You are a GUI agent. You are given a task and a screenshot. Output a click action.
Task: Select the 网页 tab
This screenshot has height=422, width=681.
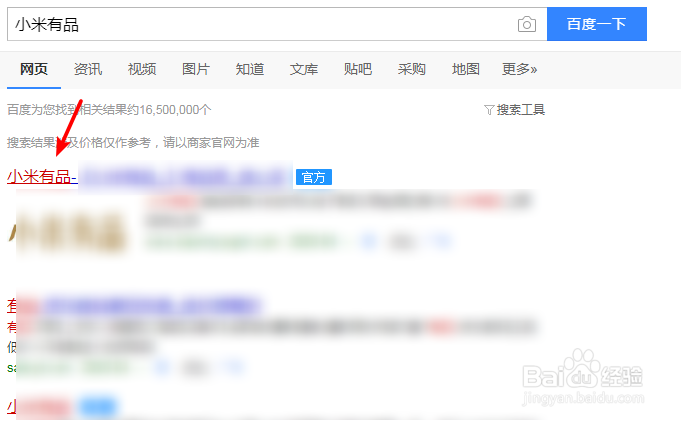pyautogui.click(x=34, y=69)
